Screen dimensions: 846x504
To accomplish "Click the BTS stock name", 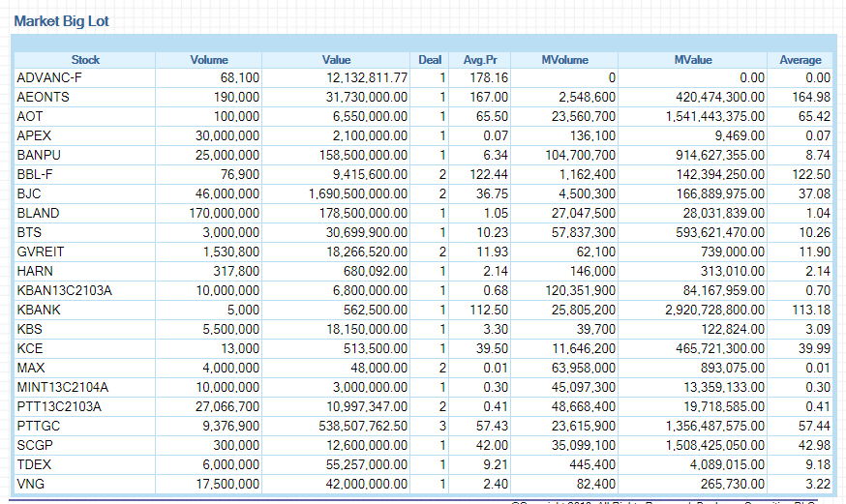I will [29, 233].
